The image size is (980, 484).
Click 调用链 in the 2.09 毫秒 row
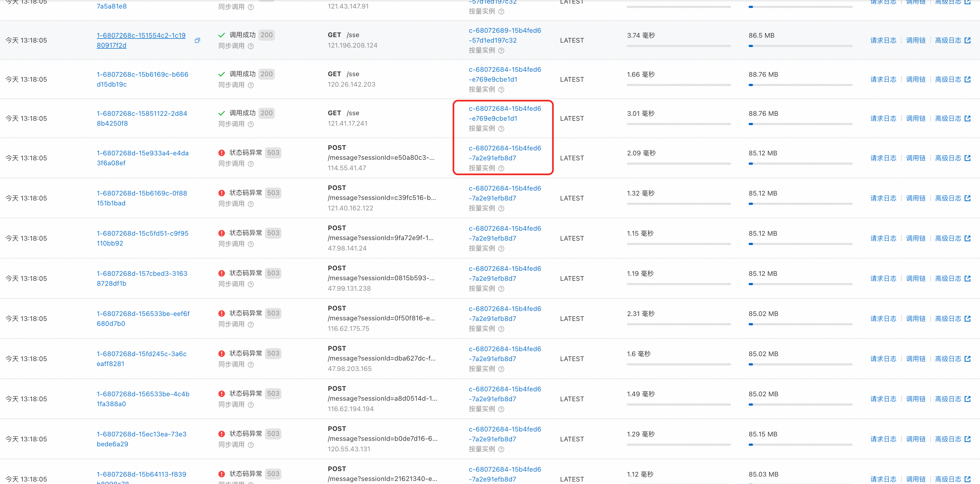(x=915, y=158)
